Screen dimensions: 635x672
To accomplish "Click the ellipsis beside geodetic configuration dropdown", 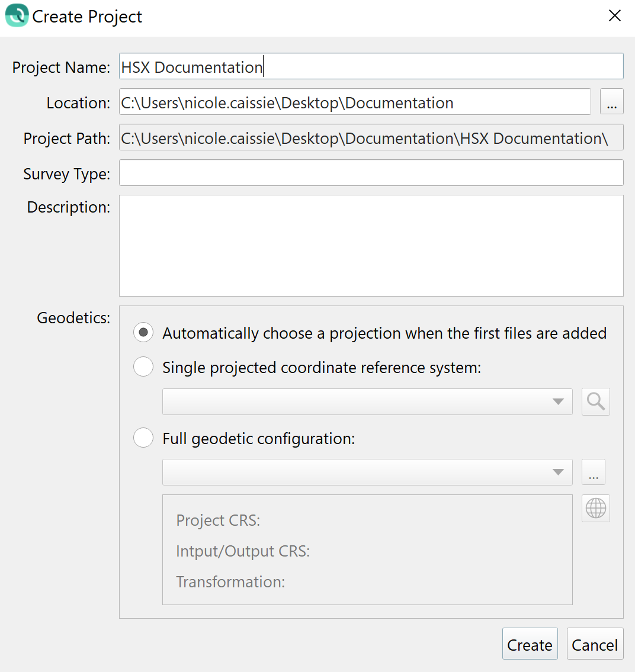I will pyautogui.click(x=593, y=472).
